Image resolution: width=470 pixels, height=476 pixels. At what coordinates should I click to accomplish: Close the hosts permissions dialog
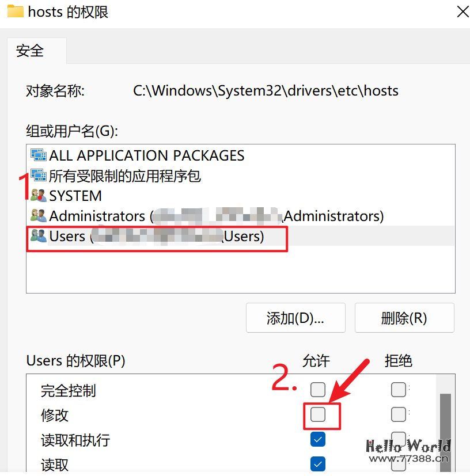[463, 12]
